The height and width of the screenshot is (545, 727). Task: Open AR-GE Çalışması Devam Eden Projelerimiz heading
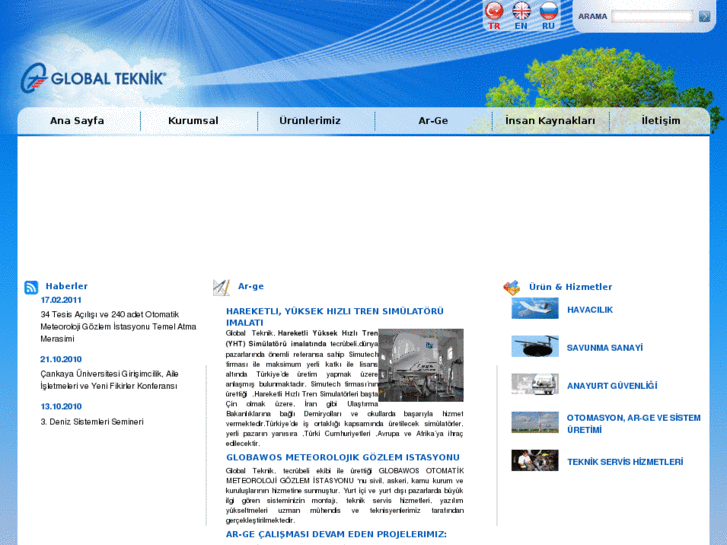[336, 534]
